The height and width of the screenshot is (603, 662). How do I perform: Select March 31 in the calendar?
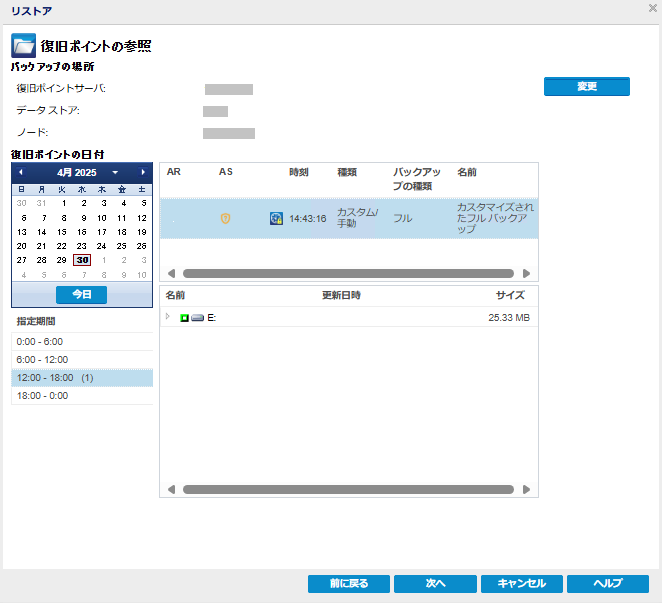pyautogui.click(x=41, y=203)
